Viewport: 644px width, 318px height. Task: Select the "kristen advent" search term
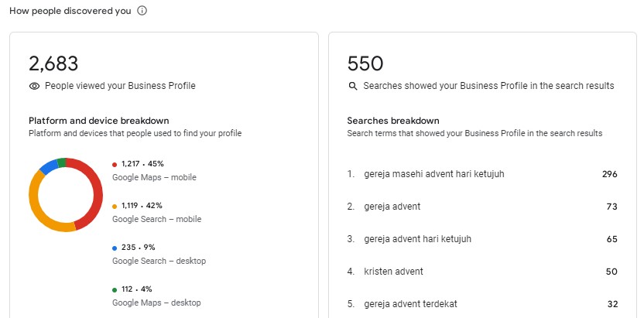pos(393,272)
